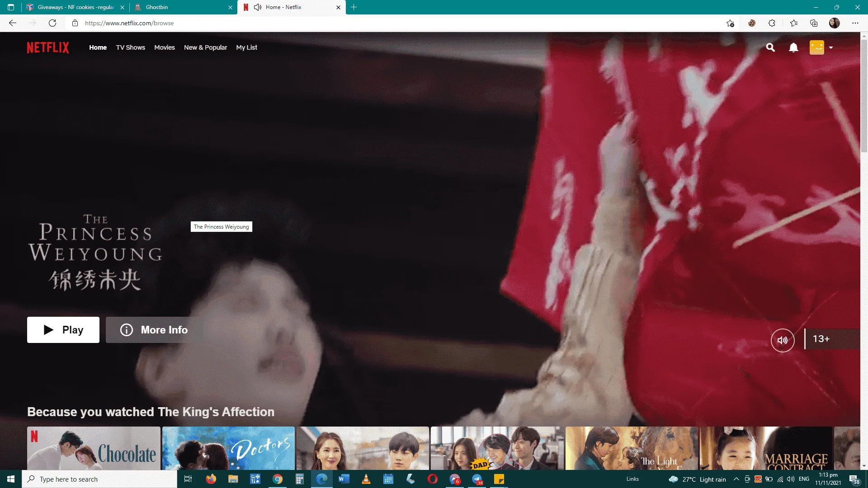Close the Home - Netflix tab
The height and width of the screenshot is (488, 868).
tap(338, 7)
